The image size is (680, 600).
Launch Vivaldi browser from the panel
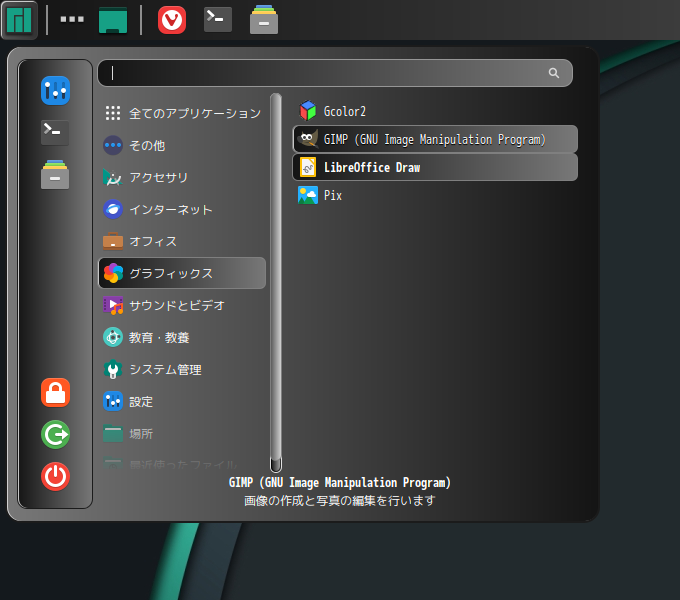(x=172, y=20)
